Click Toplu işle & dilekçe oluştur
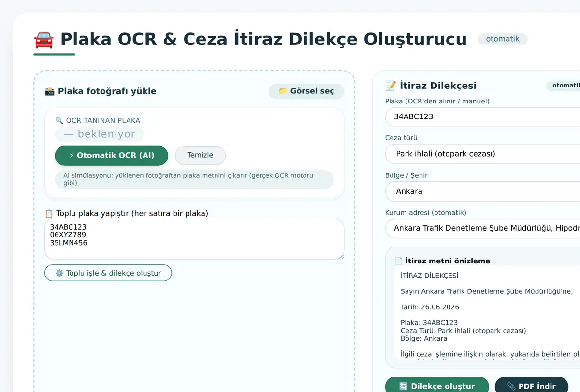 click(108, 273)
